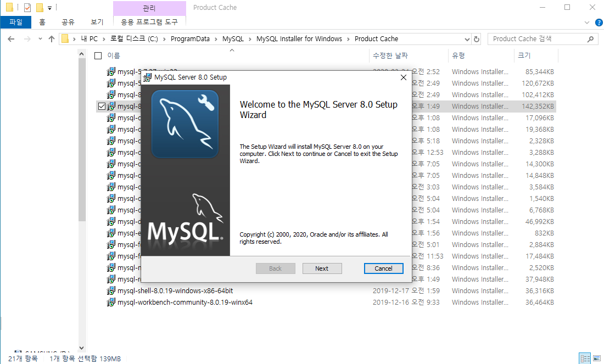Click MySQL in address breadcrumb
604x364 pixels.
(233, 39)
